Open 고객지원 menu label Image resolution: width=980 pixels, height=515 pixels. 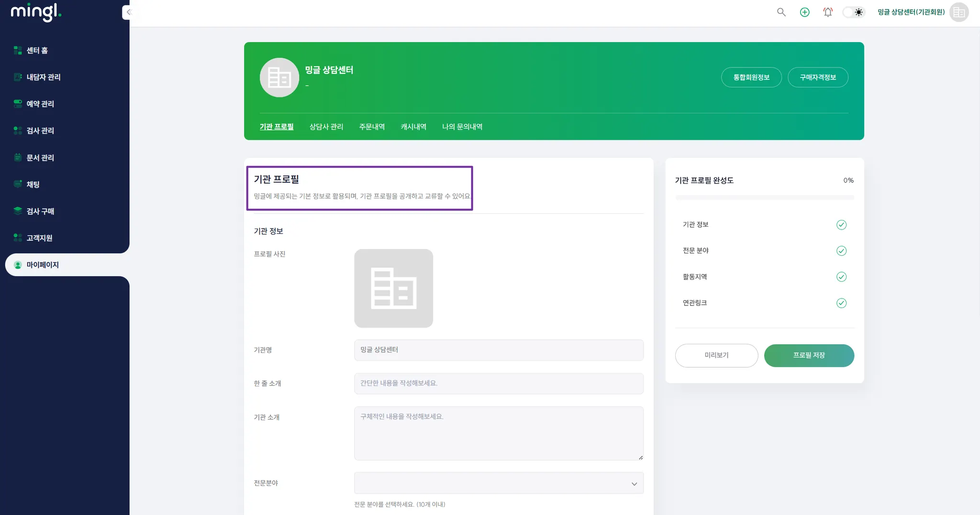coord(39,238)
